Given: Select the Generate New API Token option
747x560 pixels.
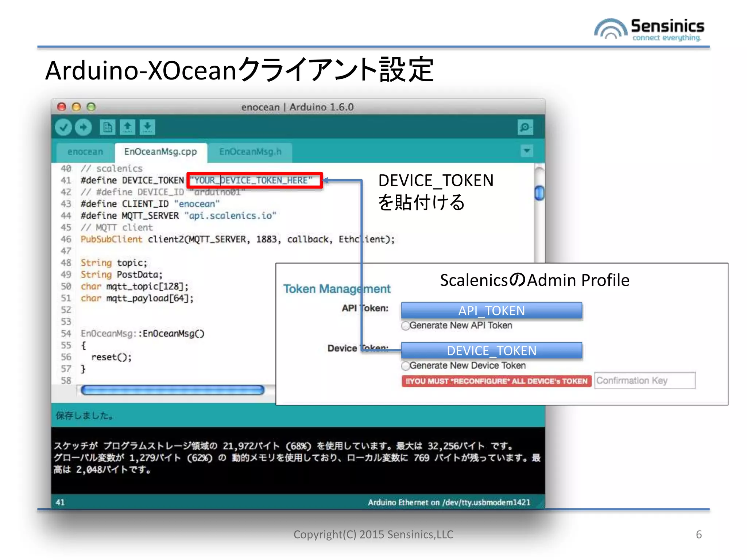Looking at the screenshot, I should coord(406,326).
